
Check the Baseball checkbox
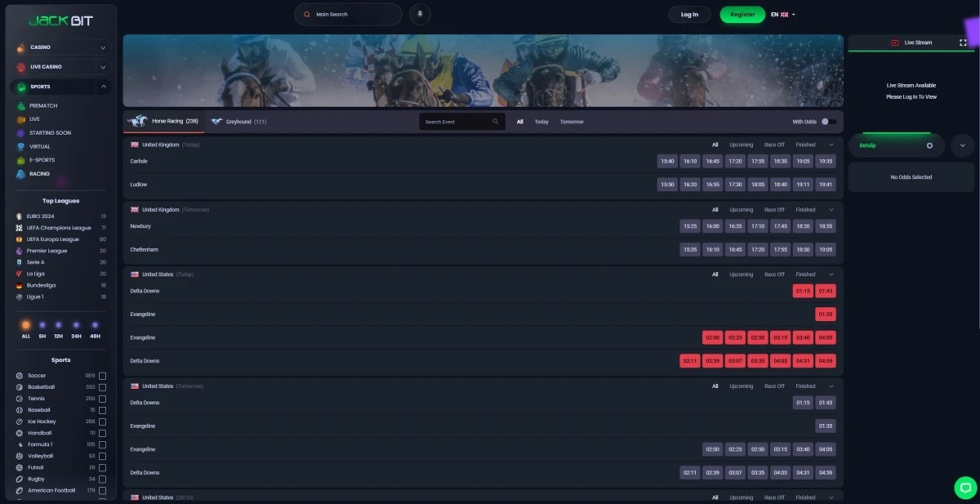click(x=102, y=410)
